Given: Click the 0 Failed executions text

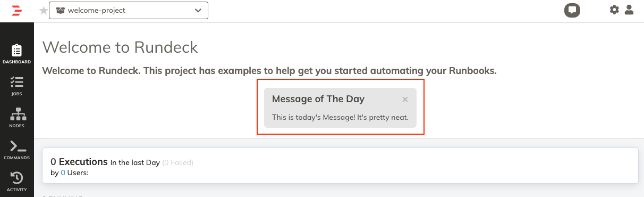Looking at the screenshot, I should tap(177, 162).
